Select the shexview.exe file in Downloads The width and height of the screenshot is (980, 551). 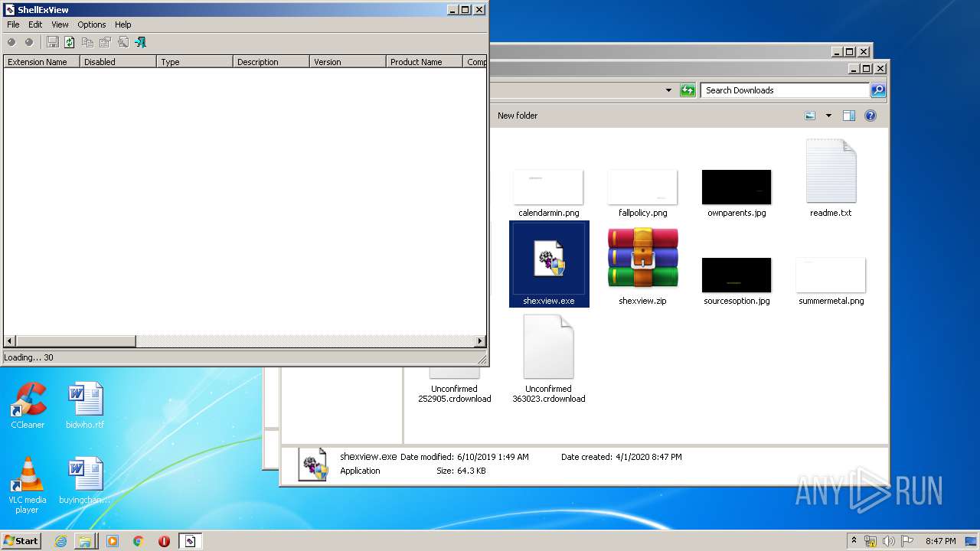coord(549,264)
